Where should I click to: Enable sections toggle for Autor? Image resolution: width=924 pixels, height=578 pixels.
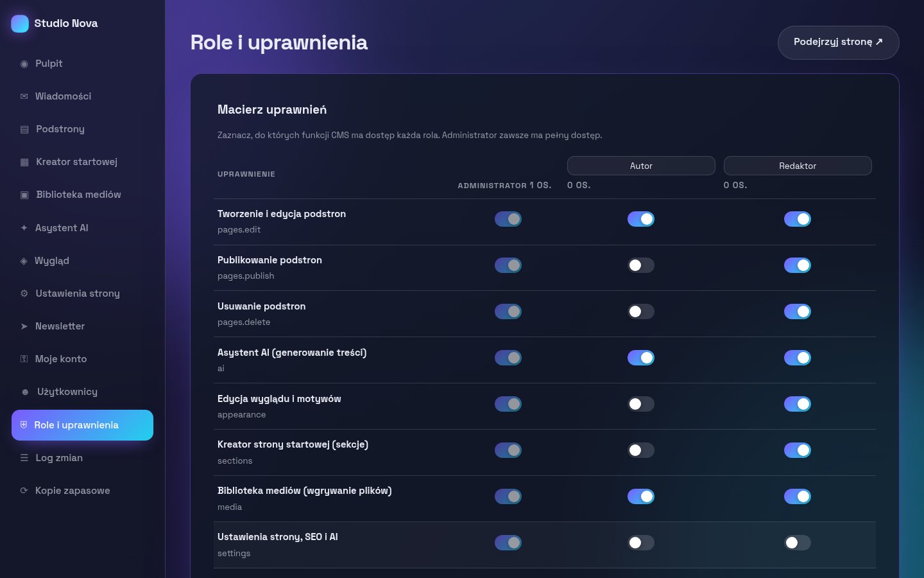(x=641, y=450)
